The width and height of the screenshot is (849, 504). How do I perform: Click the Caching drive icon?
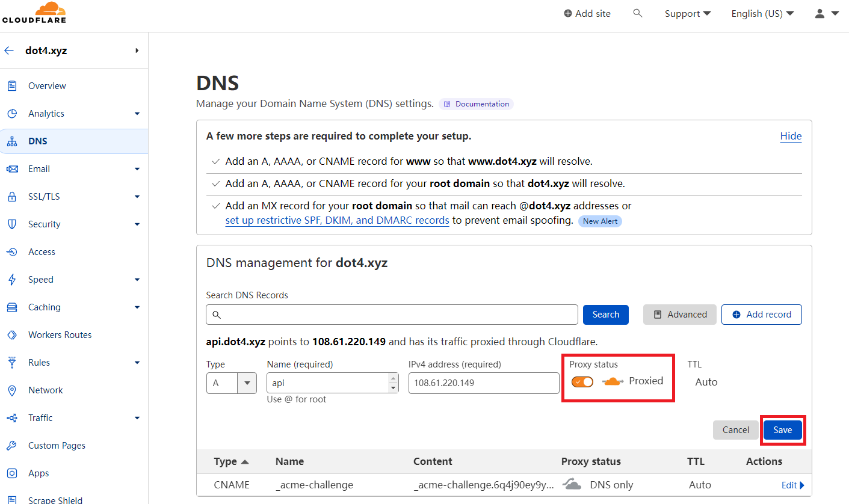(x=11, y=307)
